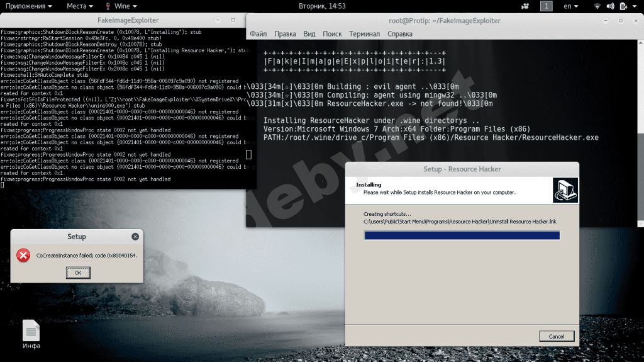
Task: Open the Терминал menu in menu bar
Action: click(x=364, y=33)
